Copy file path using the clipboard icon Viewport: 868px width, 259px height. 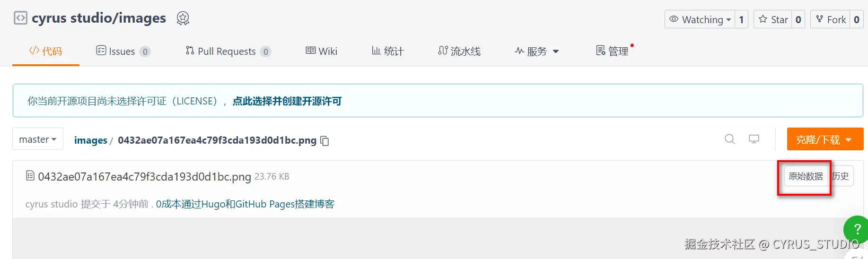tap(324, 140)
